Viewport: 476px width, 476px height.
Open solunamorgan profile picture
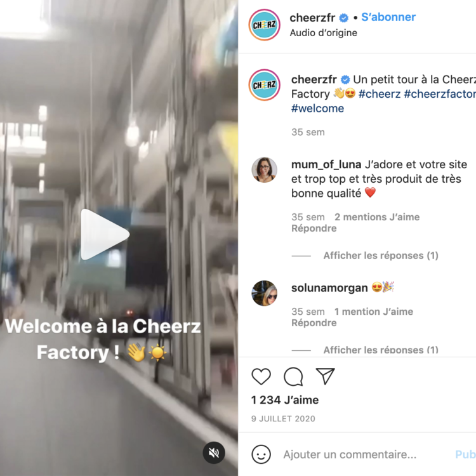click(265, 293)
